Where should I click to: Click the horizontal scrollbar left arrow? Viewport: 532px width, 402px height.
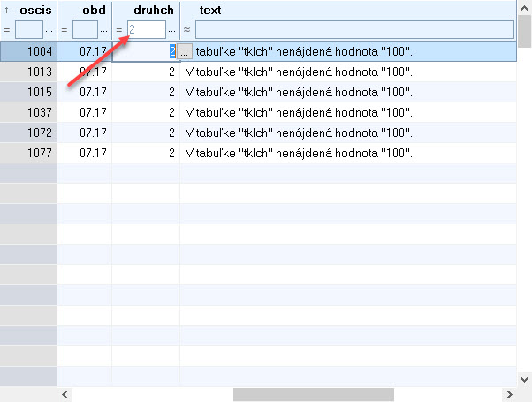[65, 394]
